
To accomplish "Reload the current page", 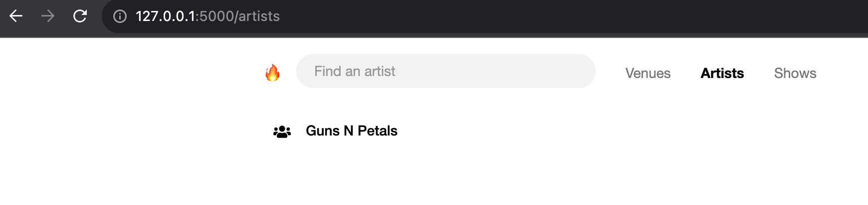I will (x=80, y=16).
